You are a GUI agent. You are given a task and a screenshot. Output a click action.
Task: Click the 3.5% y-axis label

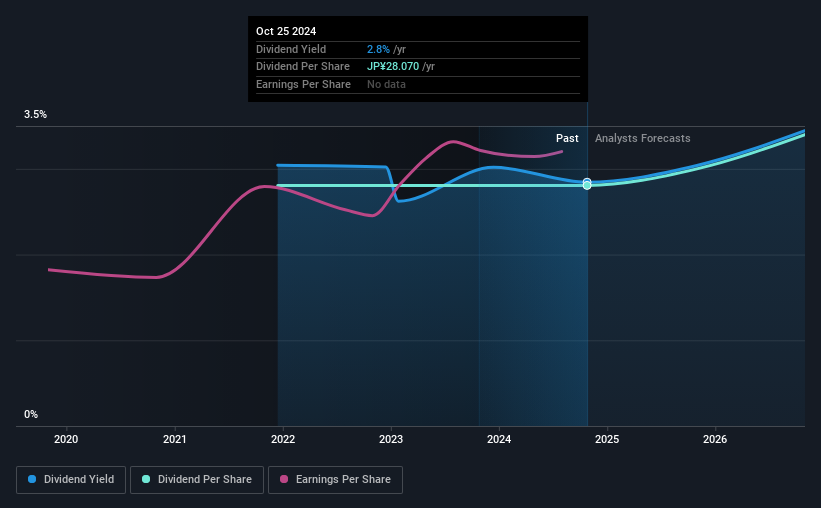tap(35, 115)
